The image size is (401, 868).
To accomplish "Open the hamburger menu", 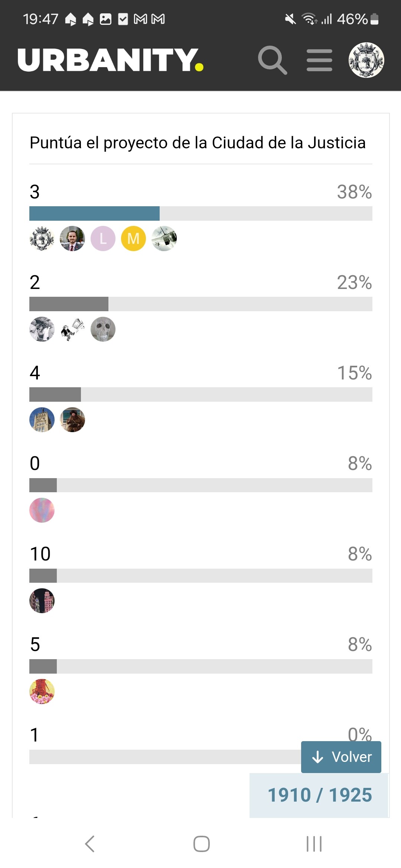I will [x=319, y=60].
